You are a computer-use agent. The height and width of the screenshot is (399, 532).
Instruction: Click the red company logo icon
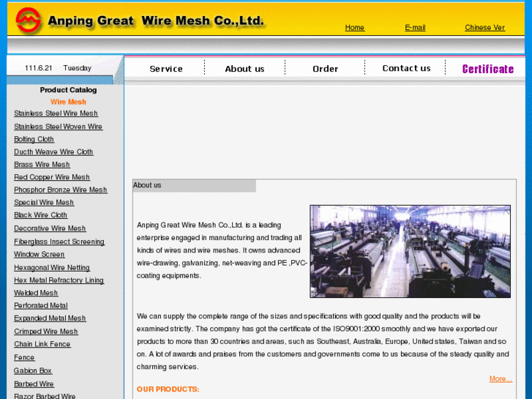(x=28, y=20)
